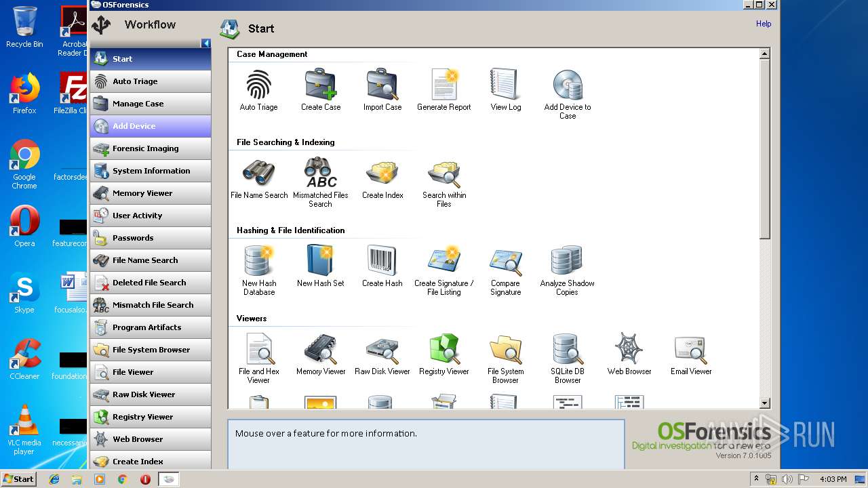This screenshot has width=868, height=488.
Task: Open Chrome from the taskbar
Action: coord(122,479)
